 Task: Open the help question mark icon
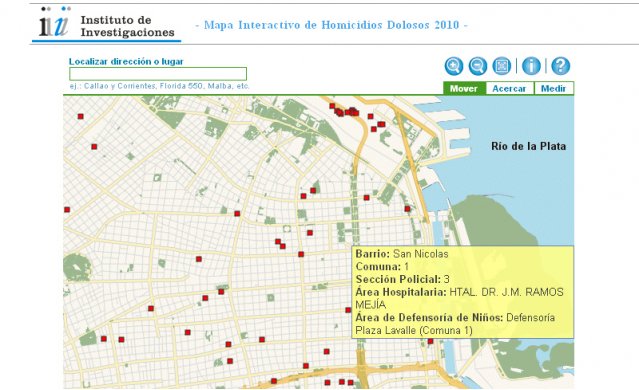(561, 66)
